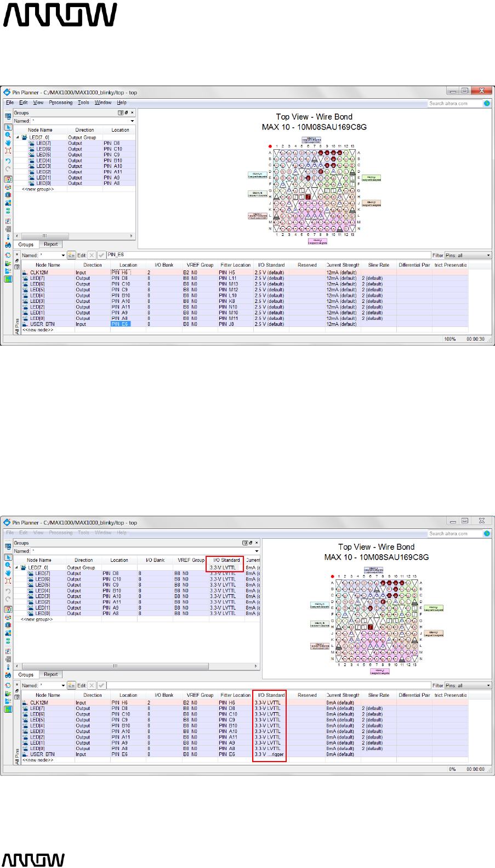
Task: Open All Pins Named dropdown in first window
Action: [x=63, y=255]
